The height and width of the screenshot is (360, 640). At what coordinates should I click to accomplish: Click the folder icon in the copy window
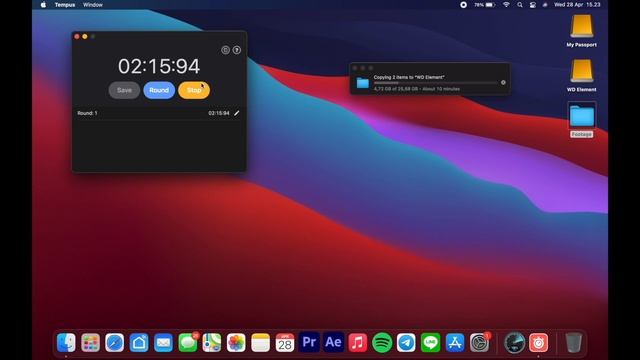[362, 83]
